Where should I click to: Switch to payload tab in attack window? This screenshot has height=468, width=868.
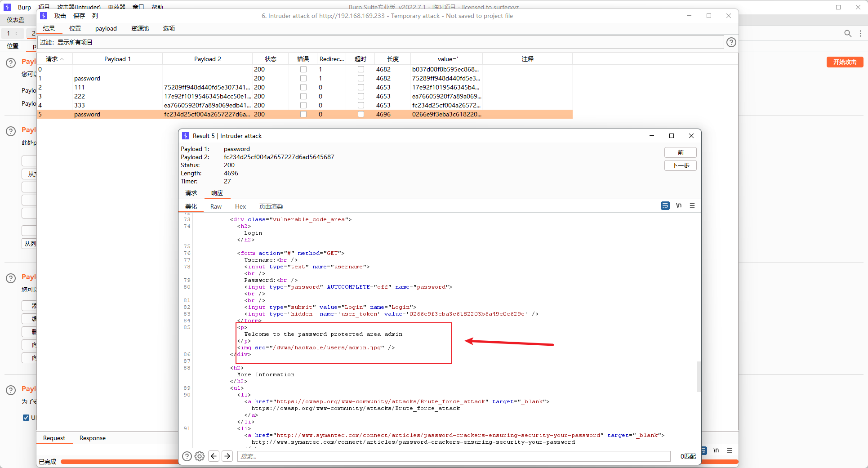pos(106,28)
